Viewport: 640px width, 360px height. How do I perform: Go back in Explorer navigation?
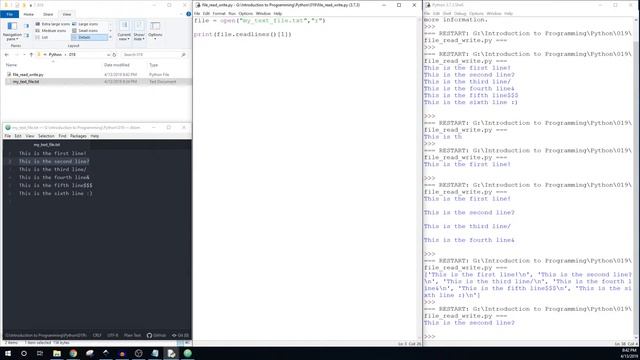coord(7,55)
